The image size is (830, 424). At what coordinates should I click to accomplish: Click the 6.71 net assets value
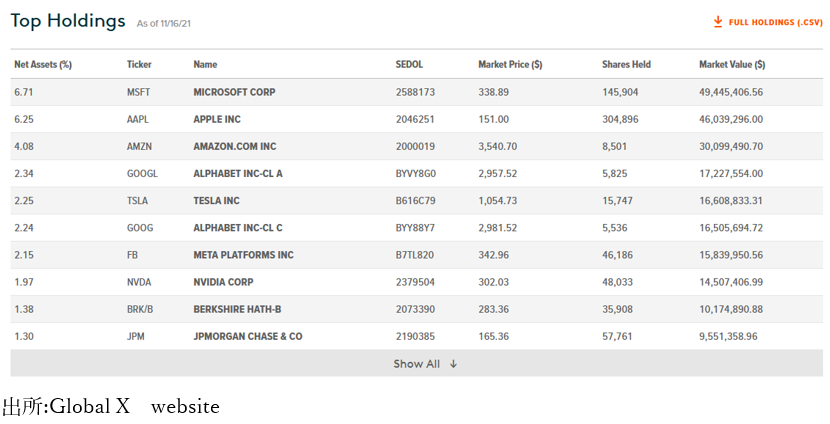tap(24, 92)
